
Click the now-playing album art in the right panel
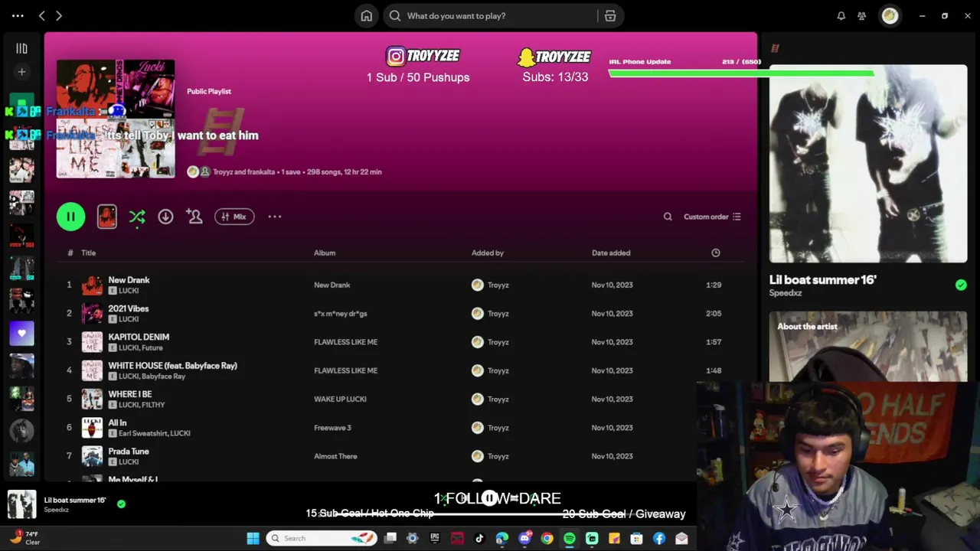(868, 164)
